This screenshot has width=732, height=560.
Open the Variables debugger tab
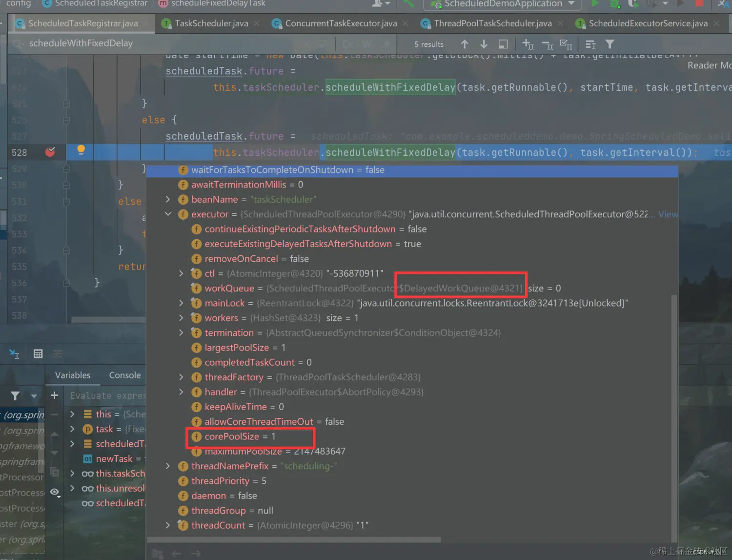[73, 375]
